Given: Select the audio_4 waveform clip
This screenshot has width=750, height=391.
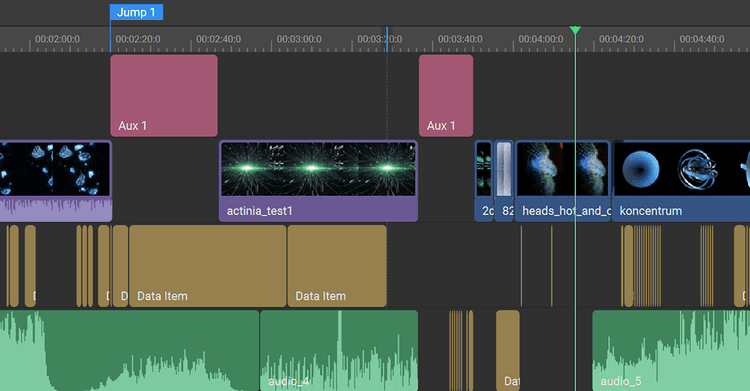Looking at the screenshot, I should (339, 350).
